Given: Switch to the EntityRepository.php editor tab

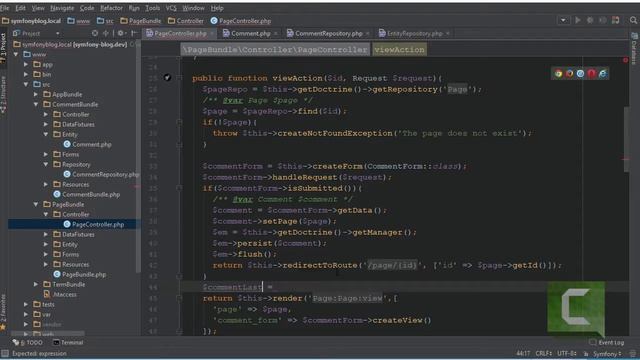Looking at the screenshot, I should tap(414, 33).
